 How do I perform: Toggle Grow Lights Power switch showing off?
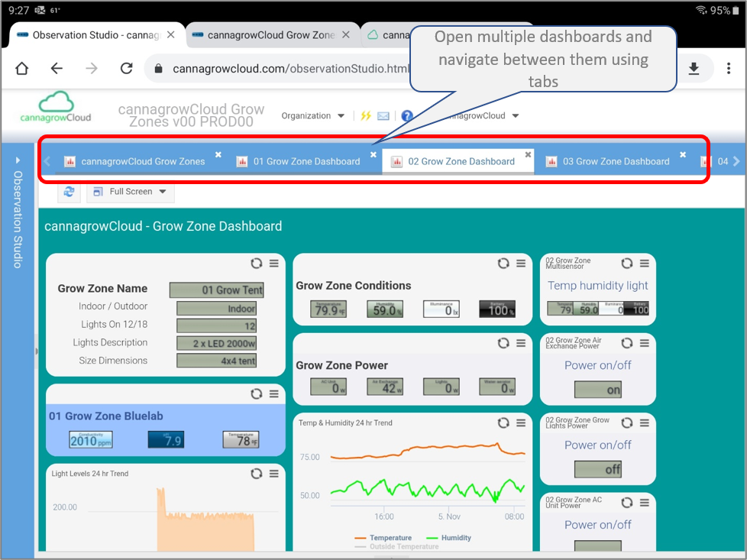coord(597,469)
